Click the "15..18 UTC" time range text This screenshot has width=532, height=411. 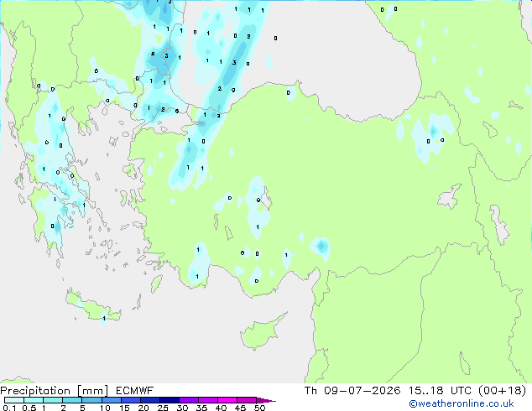440,391
